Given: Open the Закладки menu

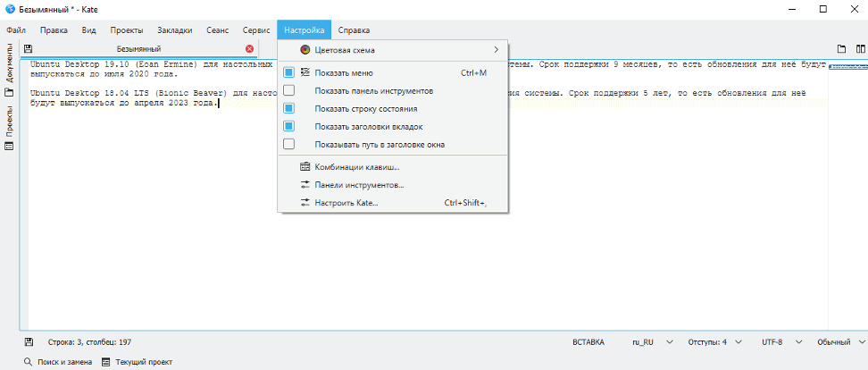Looking at the screenshot, I should 175,29.
